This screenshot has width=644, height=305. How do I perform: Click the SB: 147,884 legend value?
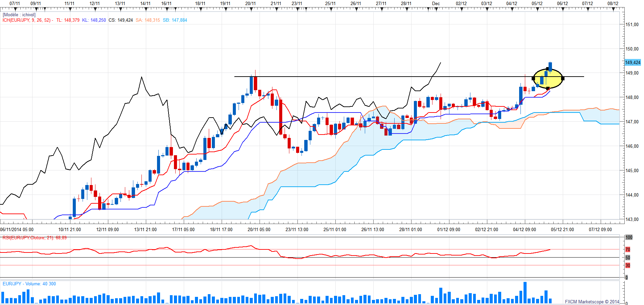(175, 20)
